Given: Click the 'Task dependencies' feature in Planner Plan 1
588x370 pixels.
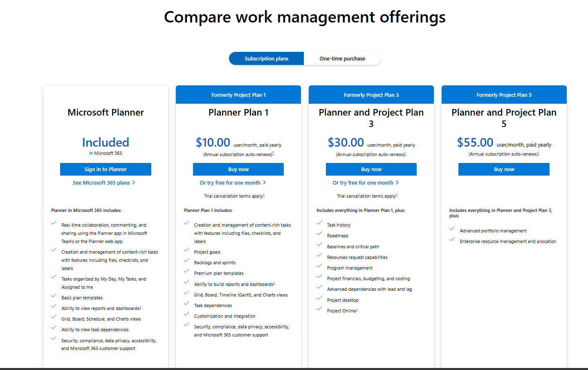Looking at the screenshot, I should tap(213, 305).
